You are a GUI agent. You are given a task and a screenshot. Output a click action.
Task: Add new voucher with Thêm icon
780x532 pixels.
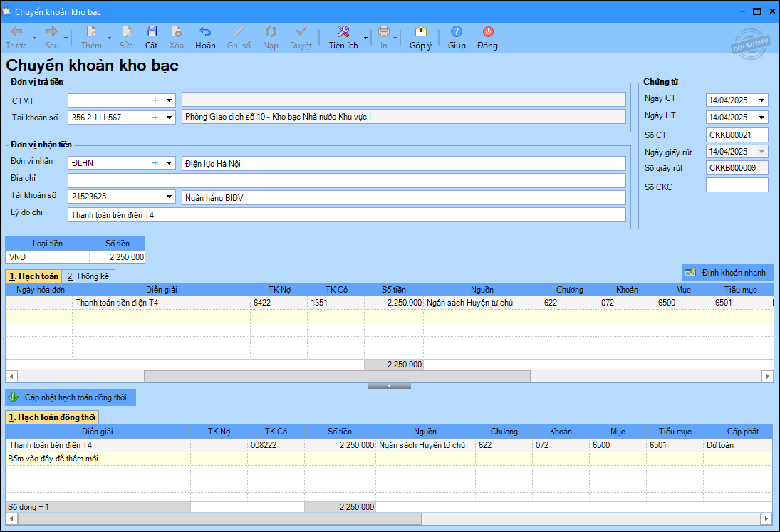click(x=91, y=32)
